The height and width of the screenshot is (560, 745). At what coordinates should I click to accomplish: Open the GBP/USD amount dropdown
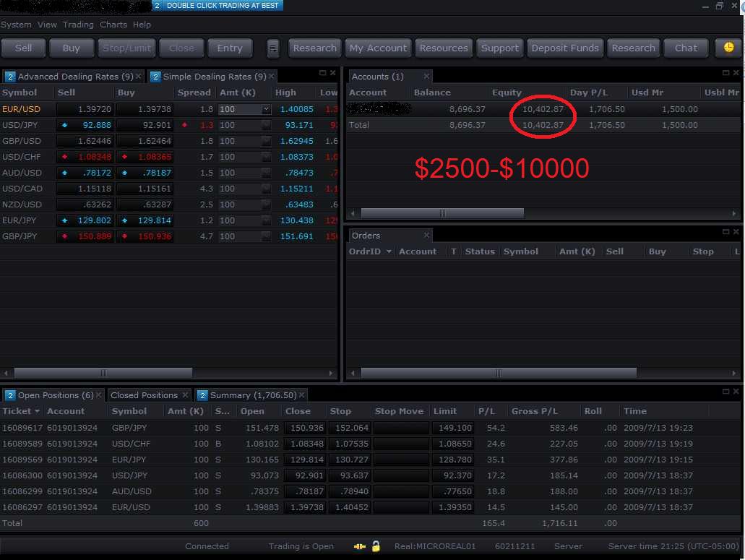(x=266, y=141)
